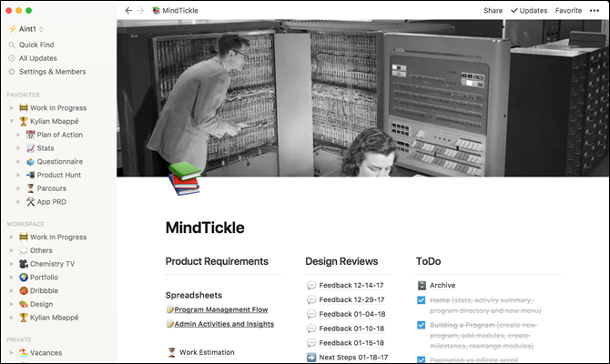Viewport: 610px width, 364px height.
Task: Open Feedback 01-10-18
Action: tap(351, 329)
